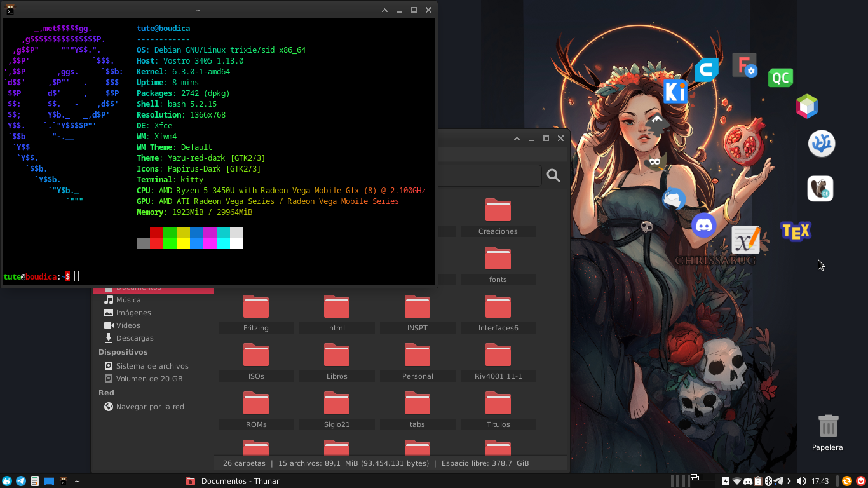Click the Thunar search magnifier icon
The width and height of the screenshot is (868, 488).
[553, 176]
